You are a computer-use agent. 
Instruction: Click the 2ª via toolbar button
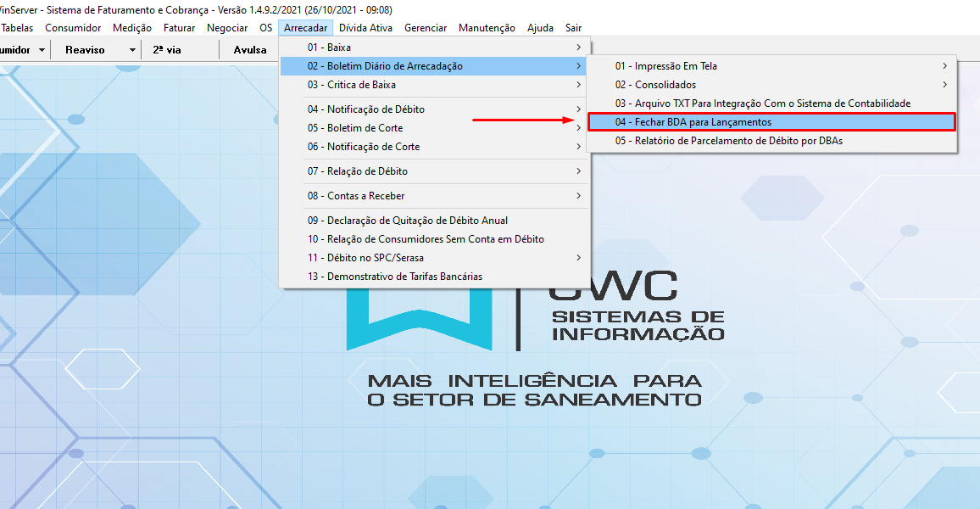coord(167,50)
